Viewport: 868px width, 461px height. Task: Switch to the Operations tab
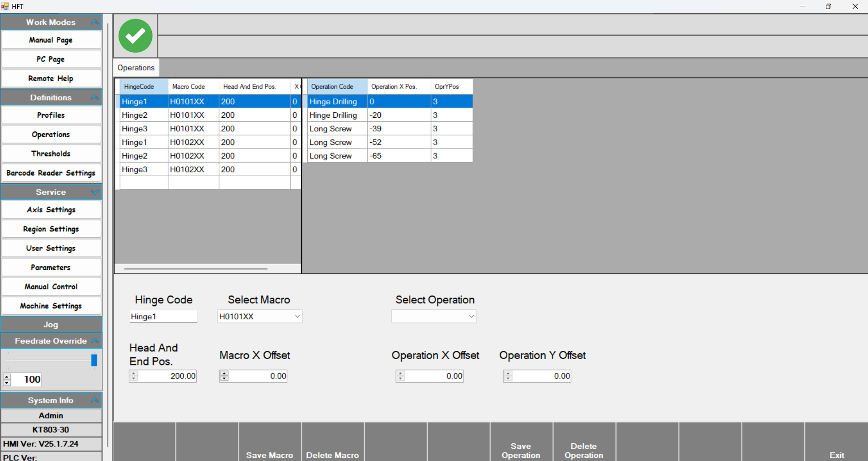pyautogui.click(x=136, y=68)
